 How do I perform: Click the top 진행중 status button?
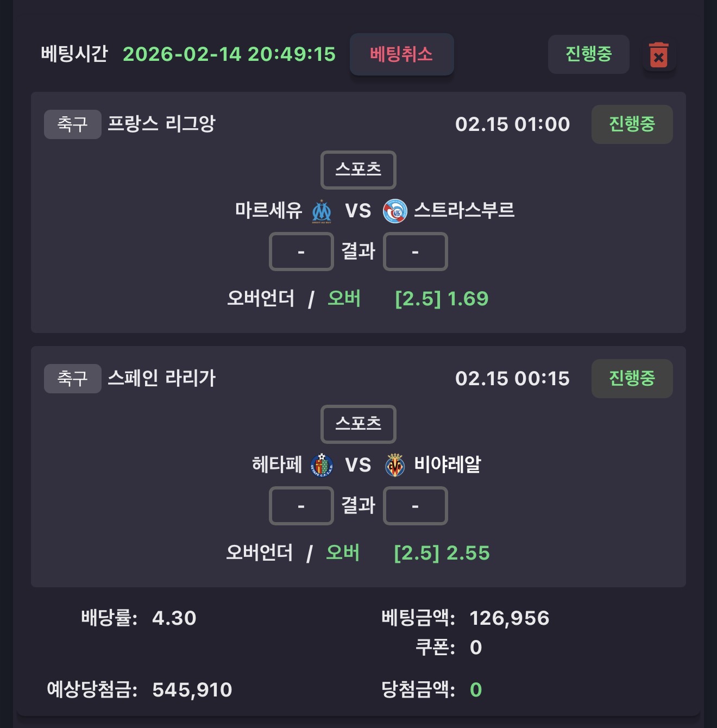click(588, 54)
